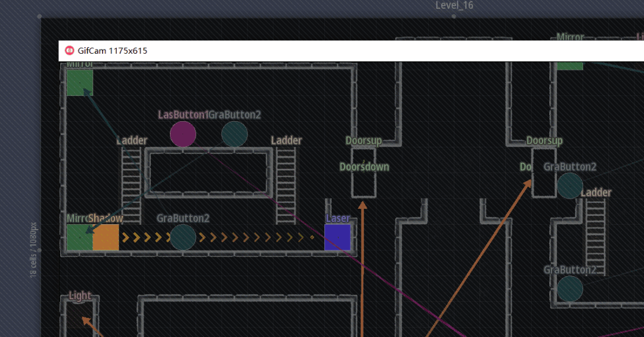Select the lowest GraButton2 circle on right

tap(569, 289)
